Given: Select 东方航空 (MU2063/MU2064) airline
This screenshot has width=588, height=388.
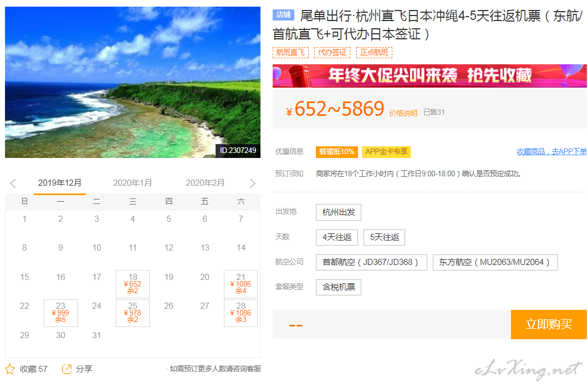Looking at the screenshot, I should pyautogui.click(x=495, y=262).
